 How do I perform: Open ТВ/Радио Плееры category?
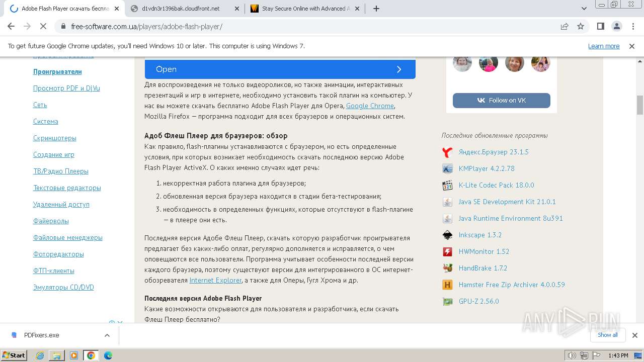coord(61,171)
